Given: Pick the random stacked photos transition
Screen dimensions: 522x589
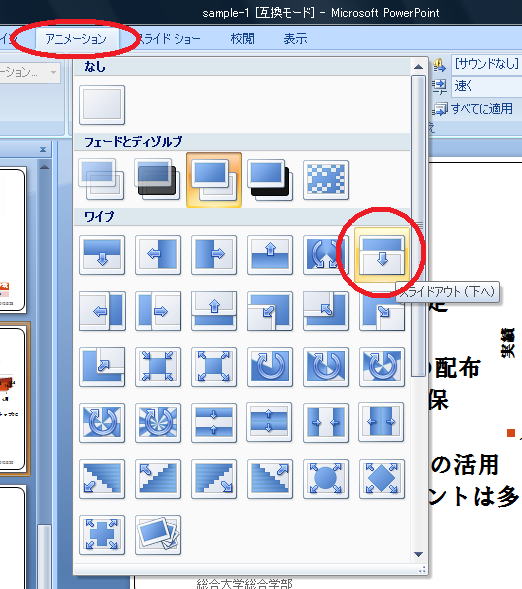Looking at the screenshot, I should 158,535.
